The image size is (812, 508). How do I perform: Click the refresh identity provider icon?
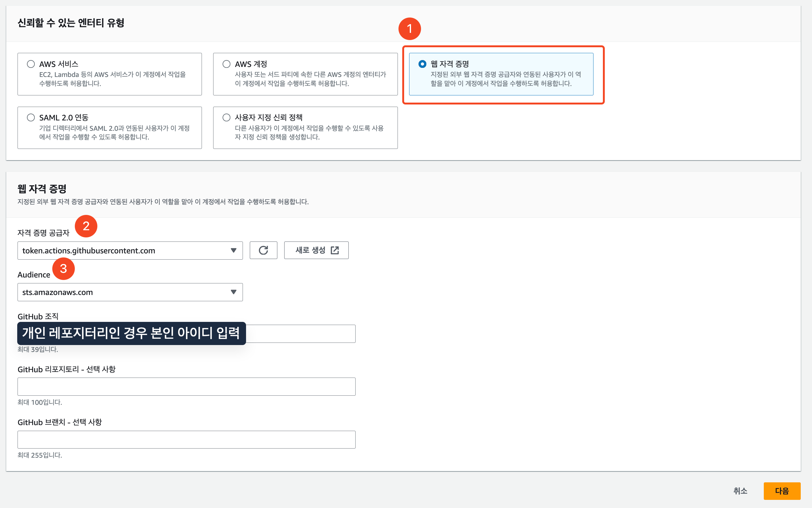[x=263, y=250]
